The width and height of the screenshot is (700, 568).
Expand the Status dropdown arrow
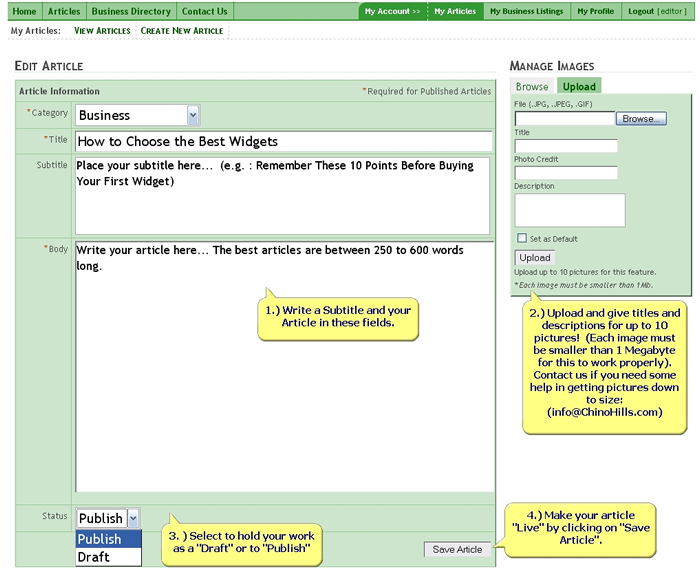click(133, 518)
